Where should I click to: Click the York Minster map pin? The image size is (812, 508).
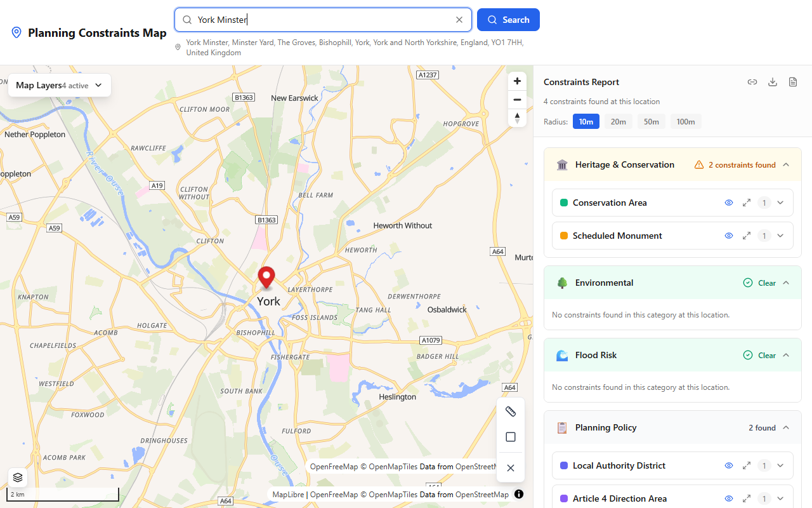pos(266,277)
